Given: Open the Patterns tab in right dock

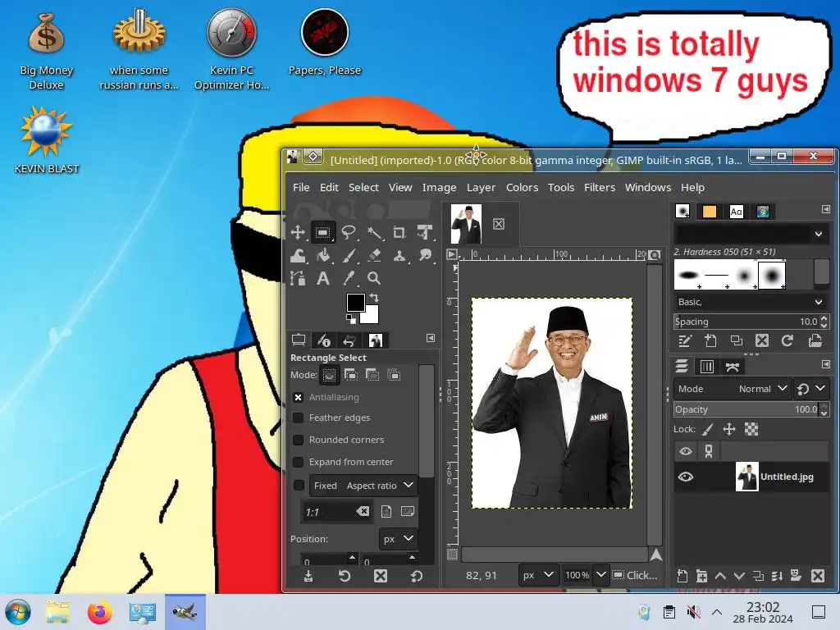Looking at the screenshot, I should [710, 212].
